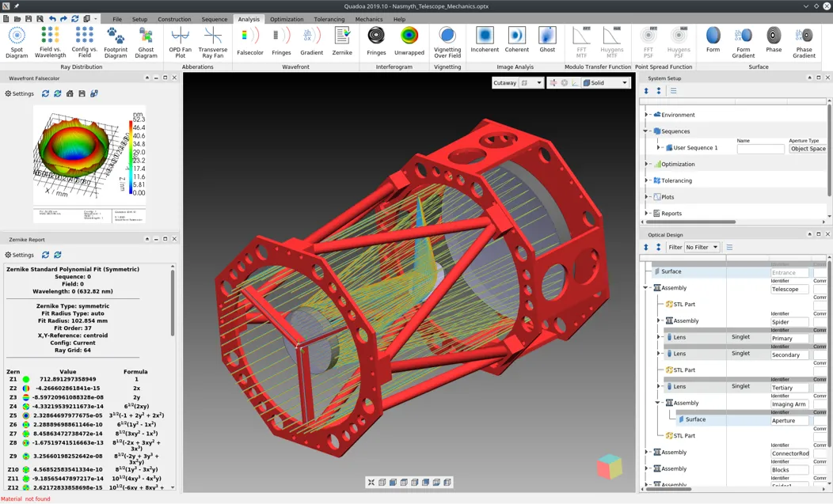
Task: Expand the Primary lens tree item
Action: click(x=659, y=337)
